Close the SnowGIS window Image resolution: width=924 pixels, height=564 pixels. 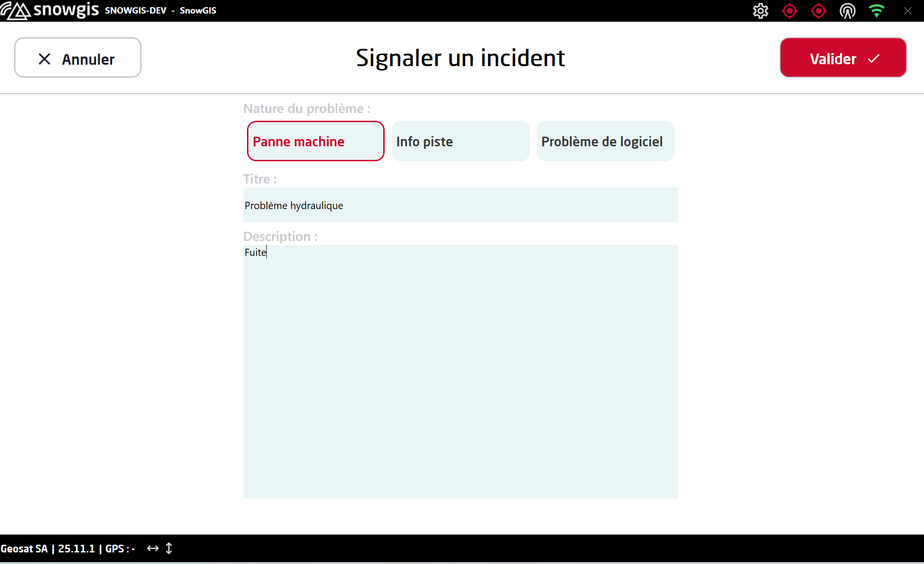point(908,11)
